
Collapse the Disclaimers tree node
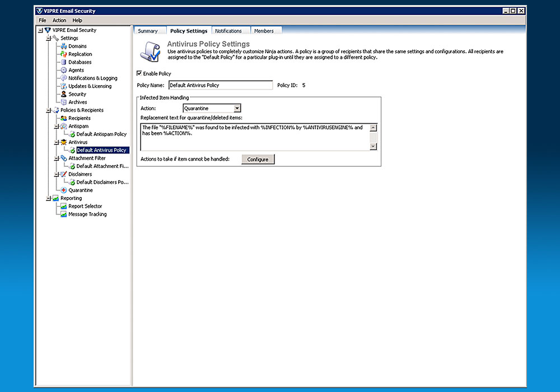(57, 175)
